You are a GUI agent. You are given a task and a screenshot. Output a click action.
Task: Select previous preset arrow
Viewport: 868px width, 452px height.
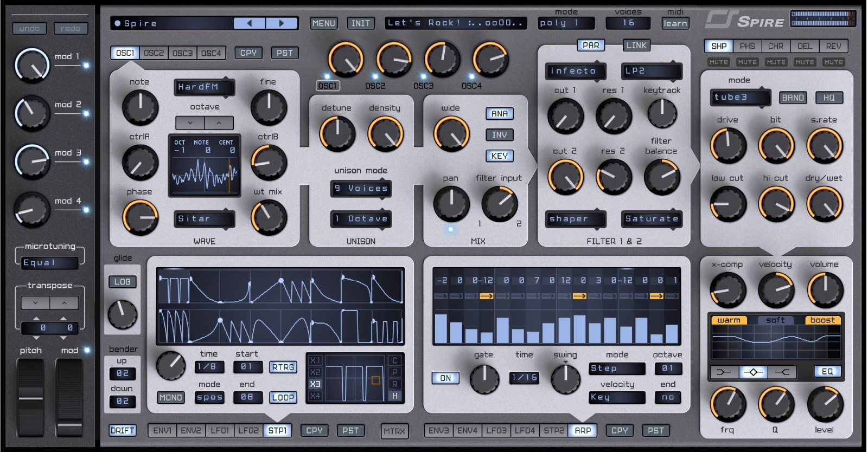click(x=250, y=23)
